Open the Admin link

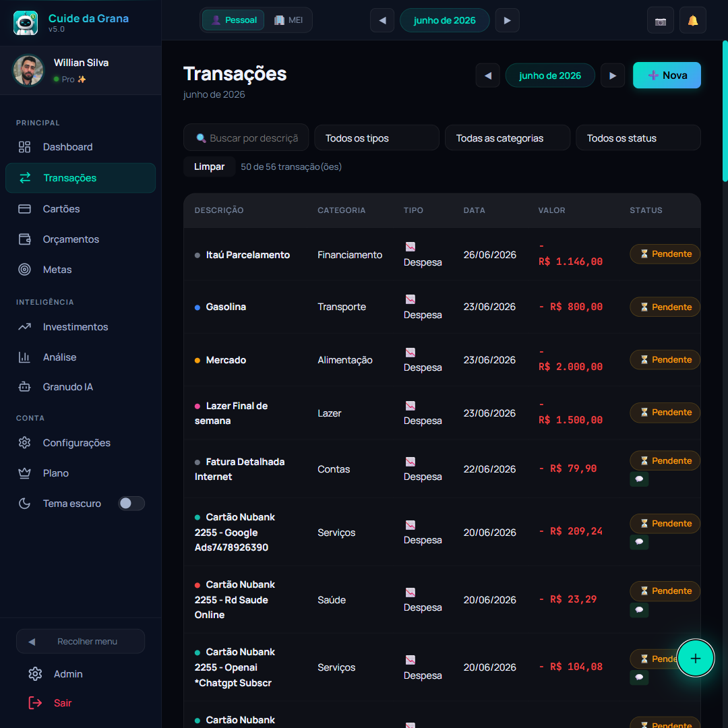pyautogui.click(x=68, y=673)
